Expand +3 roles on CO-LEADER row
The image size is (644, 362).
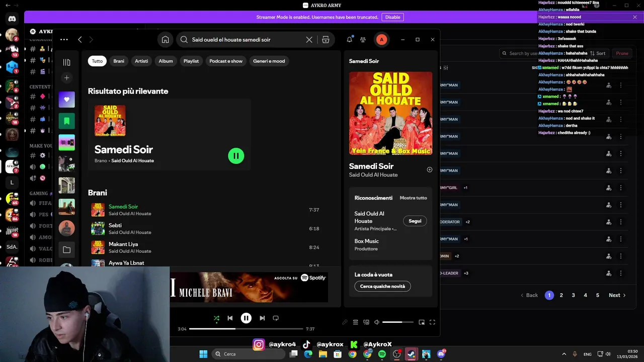tap(466, 273)
